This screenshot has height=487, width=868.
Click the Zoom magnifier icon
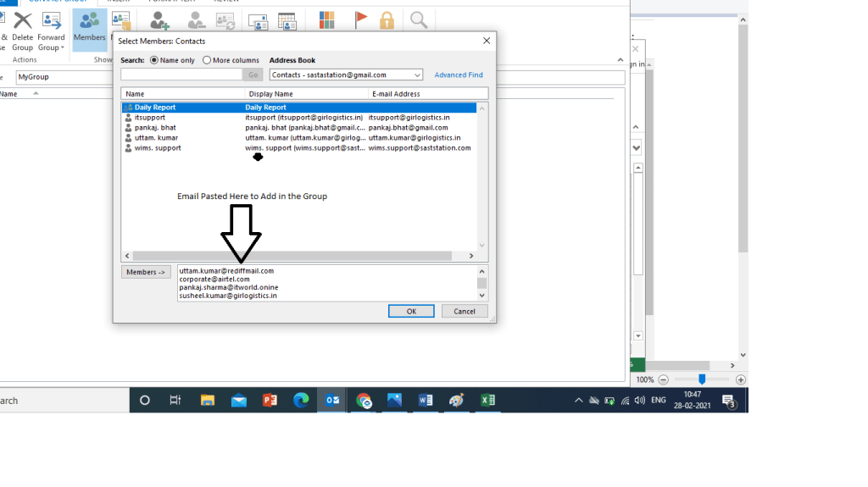coord(418,19)
